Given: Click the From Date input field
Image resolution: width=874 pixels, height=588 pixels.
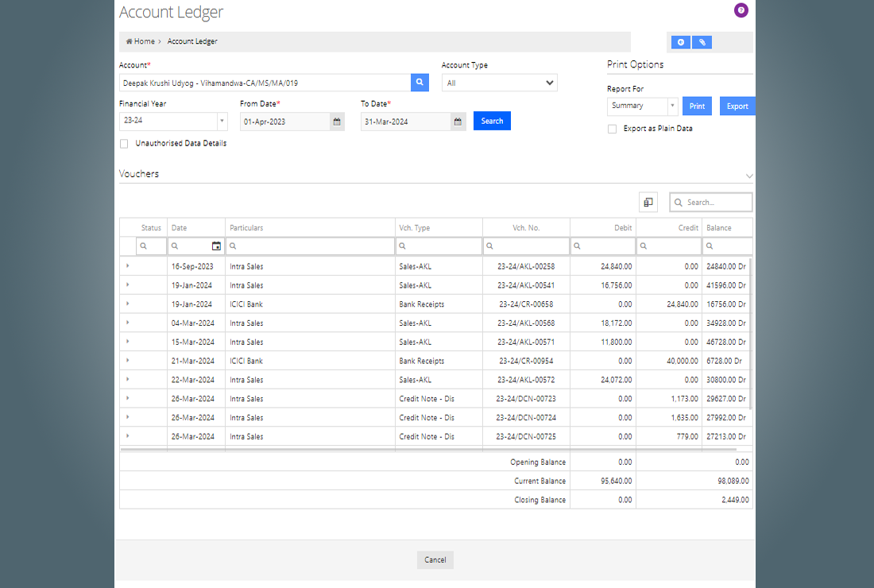Looking at the screenshot, I should 284,122.
